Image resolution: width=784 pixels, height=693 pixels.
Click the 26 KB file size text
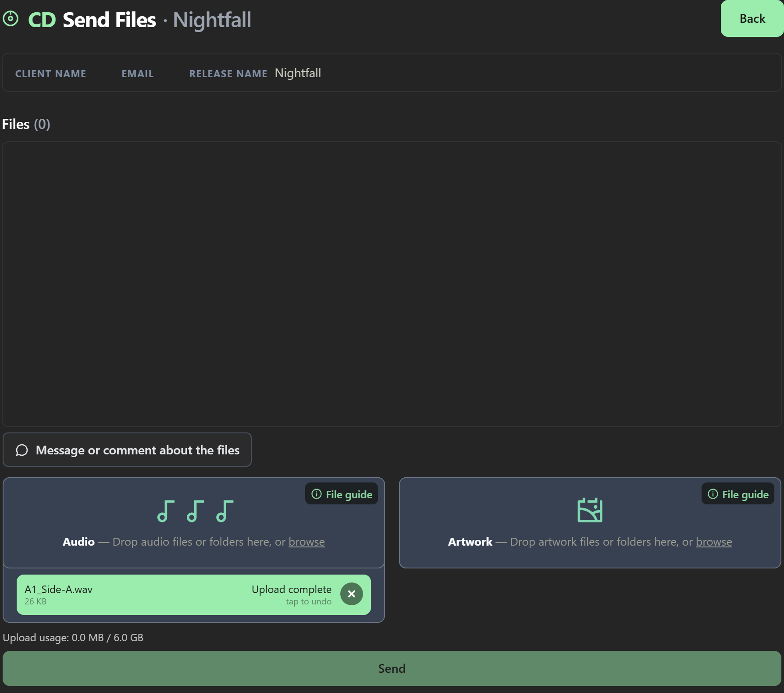coord(36,601)
